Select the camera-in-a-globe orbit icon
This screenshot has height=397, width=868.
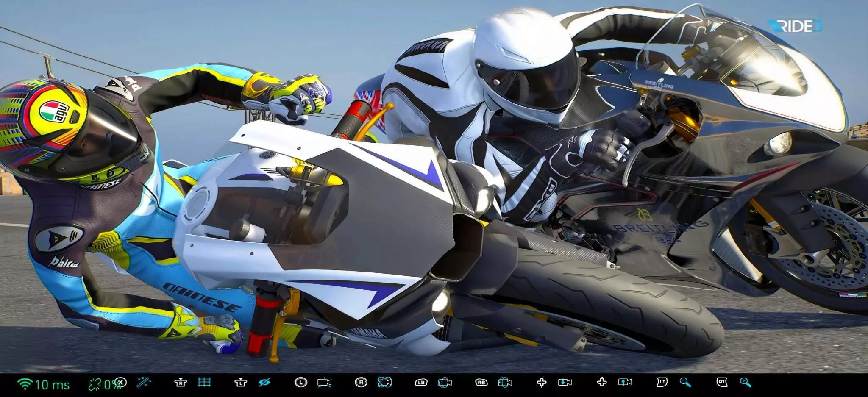(x=384, y=382)
